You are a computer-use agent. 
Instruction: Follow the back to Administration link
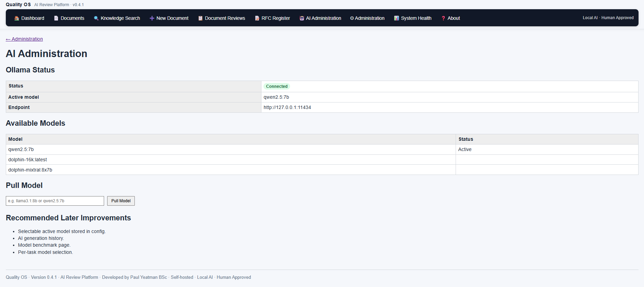[24, 39]
